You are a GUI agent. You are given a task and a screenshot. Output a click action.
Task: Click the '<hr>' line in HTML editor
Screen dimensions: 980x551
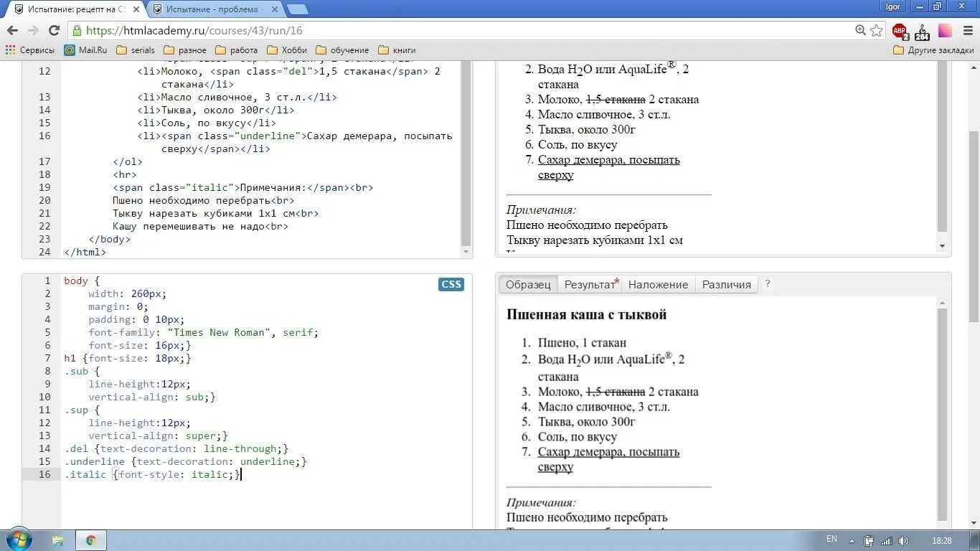pos(124,174)
